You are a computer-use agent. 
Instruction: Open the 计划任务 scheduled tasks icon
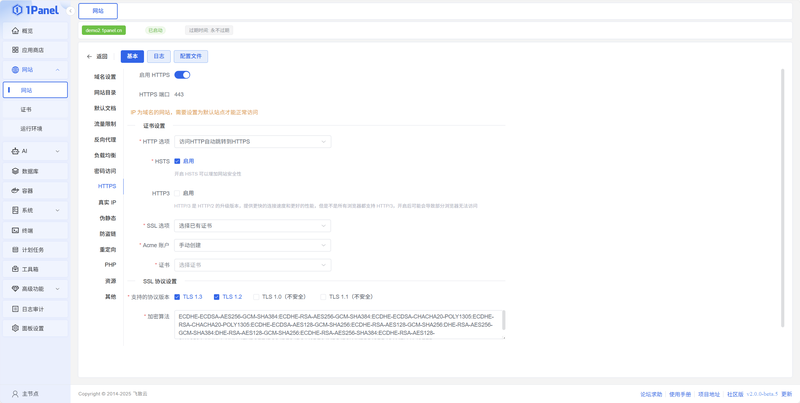pos(15,249)
